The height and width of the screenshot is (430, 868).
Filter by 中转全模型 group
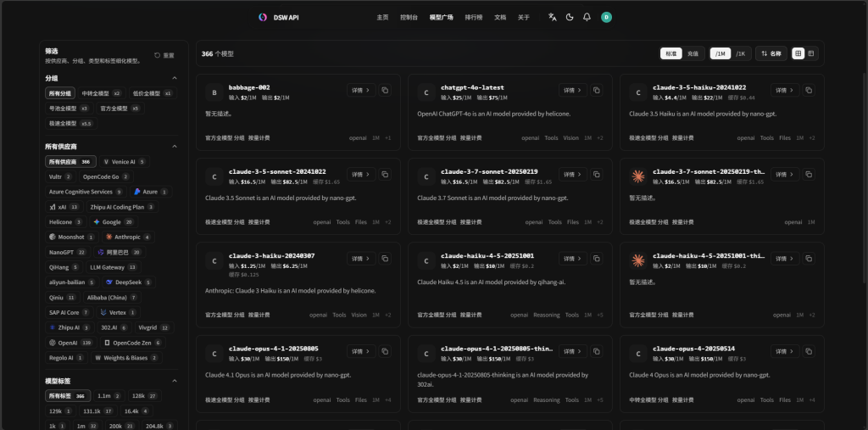click(x=102, y=93)
